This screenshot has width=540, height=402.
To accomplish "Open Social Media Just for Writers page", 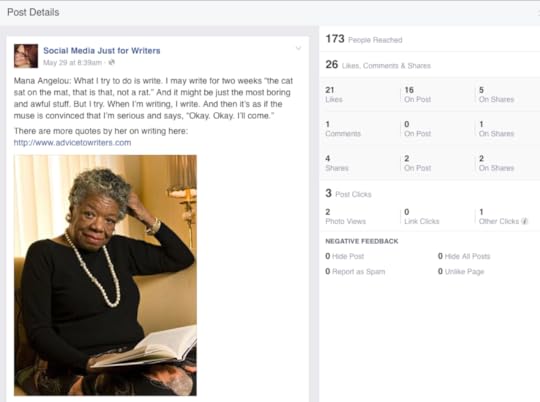I will coord(102,51).
